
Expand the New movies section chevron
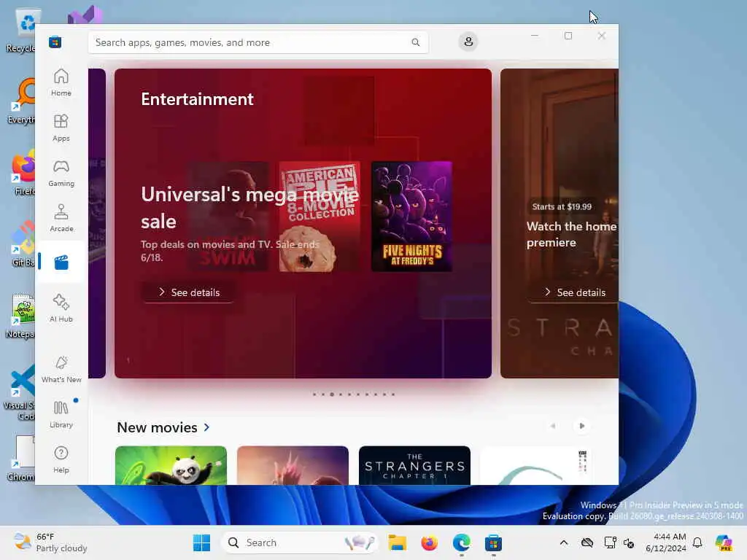click(206, 427)
